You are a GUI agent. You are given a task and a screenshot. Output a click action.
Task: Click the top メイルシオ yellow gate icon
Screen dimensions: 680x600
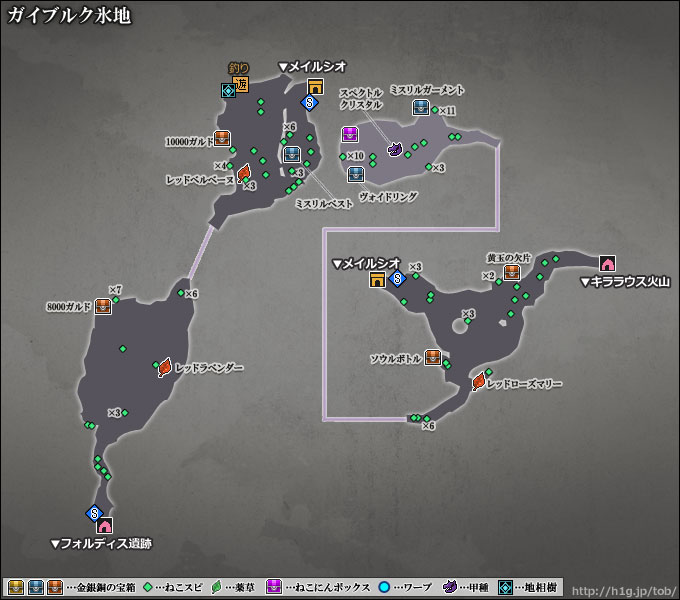click(316, 86)
